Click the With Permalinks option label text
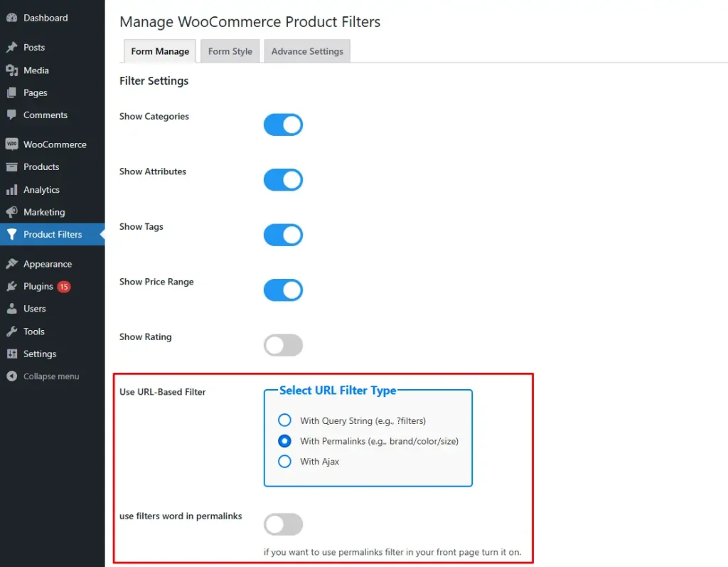 click(x=379, y=441)
